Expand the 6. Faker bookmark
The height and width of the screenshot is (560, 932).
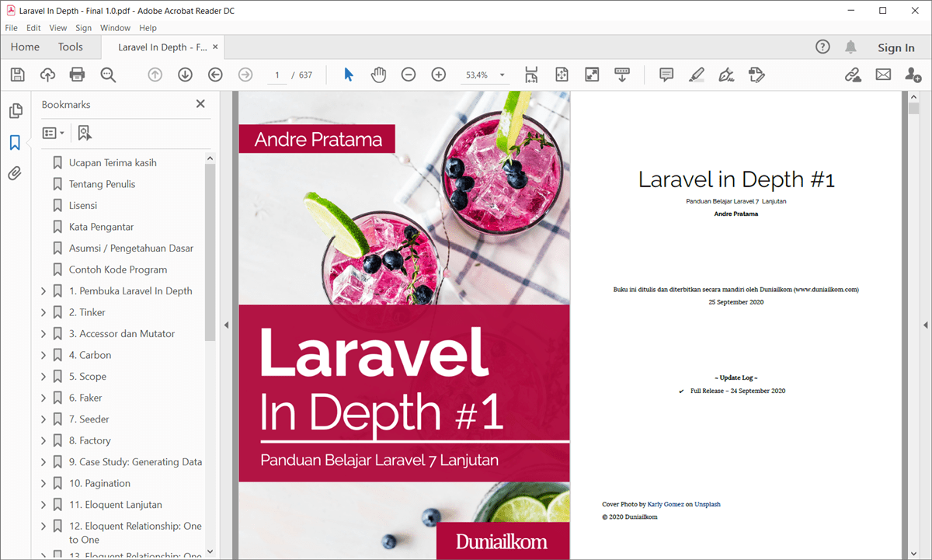point(43,398)
